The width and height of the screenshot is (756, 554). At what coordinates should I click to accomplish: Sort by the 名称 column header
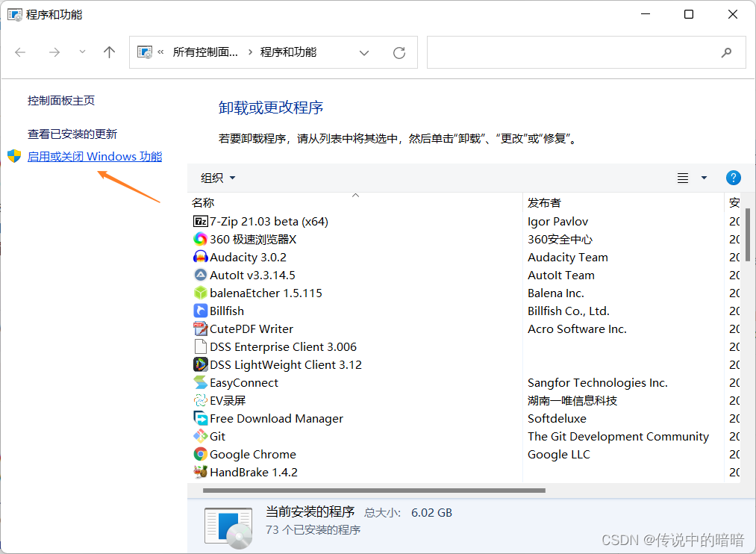(x=354, y=202)
